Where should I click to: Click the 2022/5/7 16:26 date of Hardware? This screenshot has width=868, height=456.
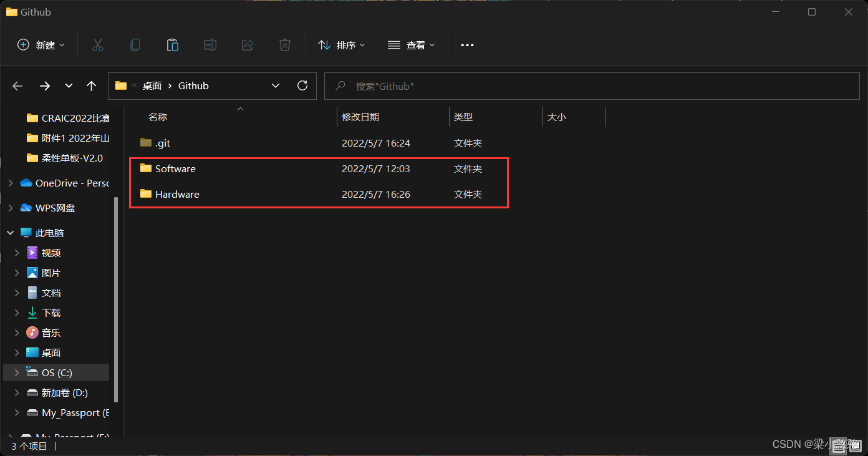(376, 194)
